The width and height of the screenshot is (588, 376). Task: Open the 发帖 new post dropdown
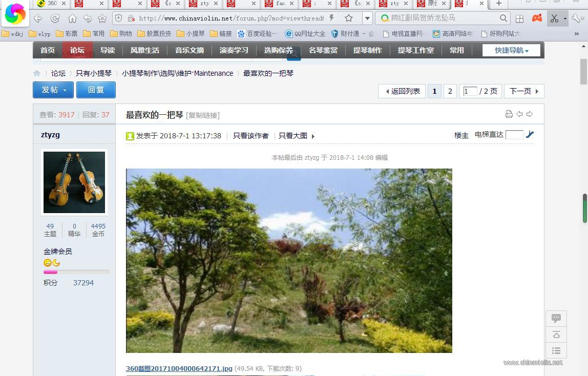pos(53,90)
